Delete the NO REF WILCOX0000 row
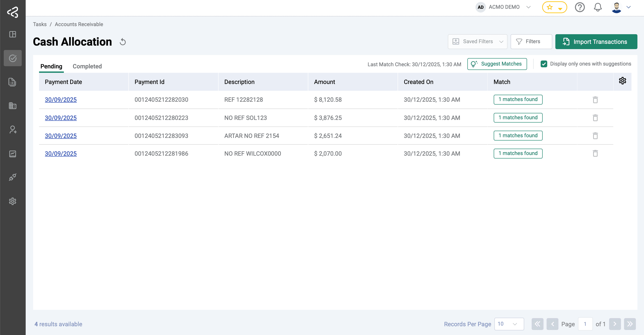The image size is (644, 335). (595, 153)
